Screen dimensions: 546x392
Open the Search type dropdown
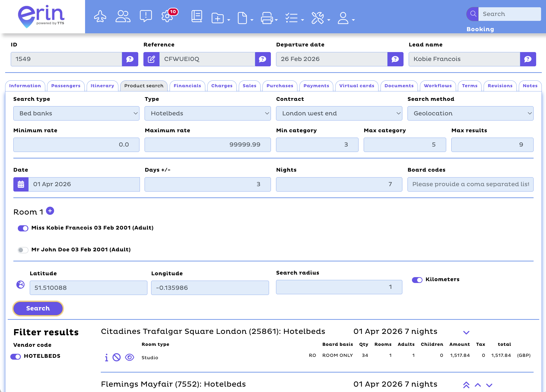[76, 113]
